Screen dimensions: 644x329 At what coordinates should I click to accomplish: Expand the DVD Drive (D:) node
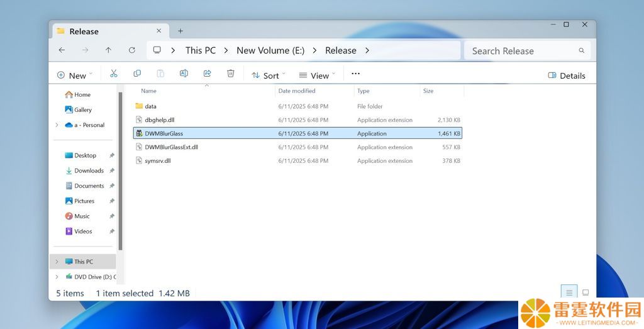coord(57,277)
